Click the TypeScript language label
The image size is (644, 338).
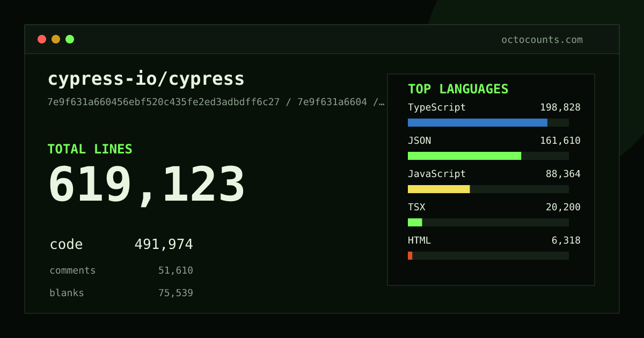click(437, 107)
